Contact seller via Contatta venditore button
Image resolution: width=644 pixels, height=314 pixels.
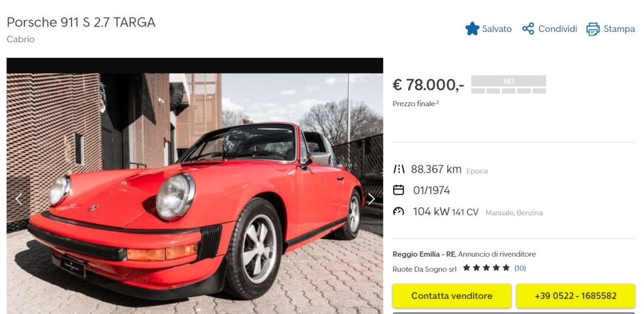(x=452, y=296)
